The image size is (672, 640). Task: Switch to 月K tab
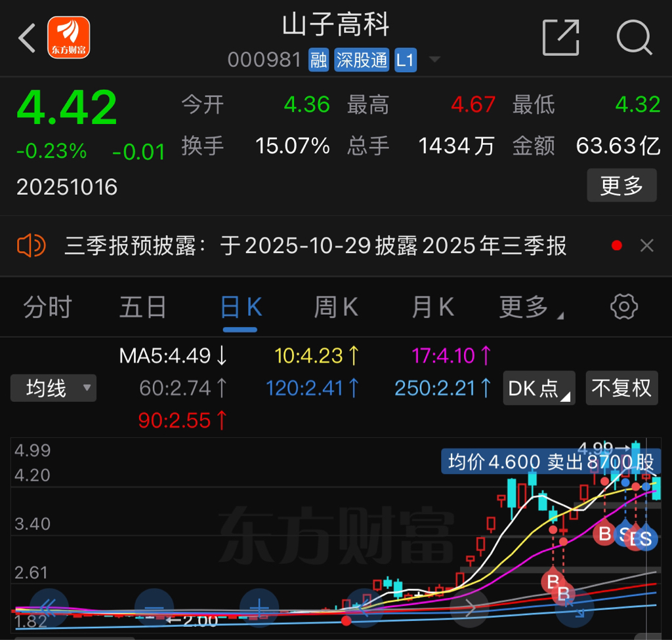pos(433,307)
